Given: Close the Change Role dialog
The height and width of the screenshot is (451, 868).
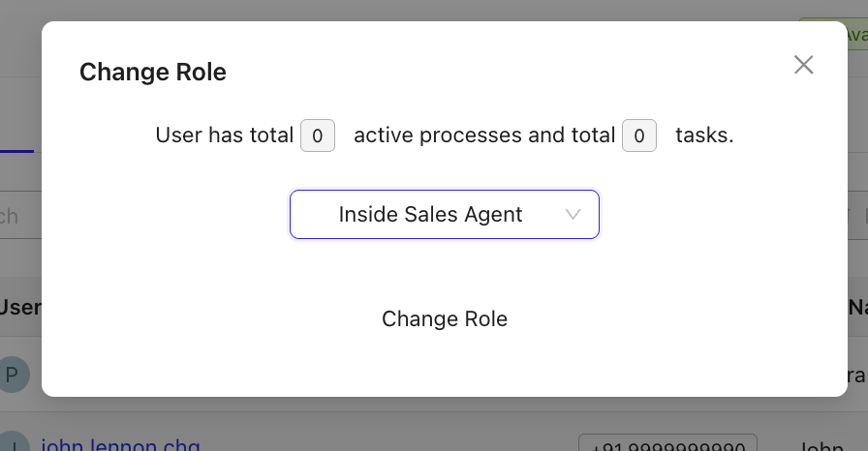Looking at the screenshot, I should pyautogui.click(x=803, y=65).
